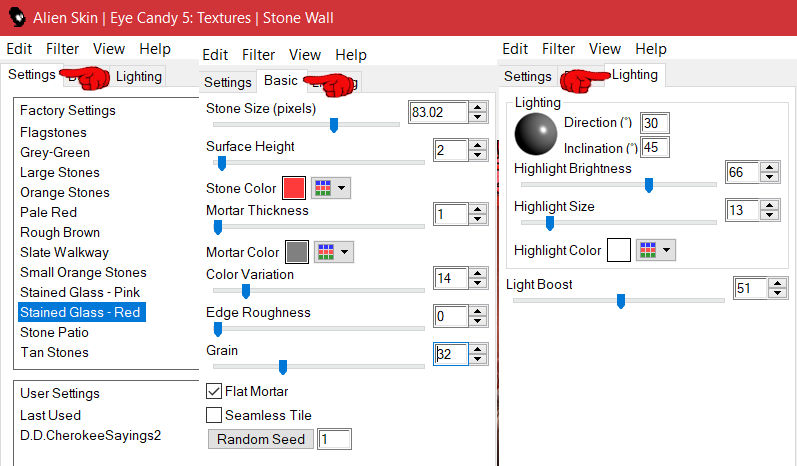Increase Color Variation with up arrow

(477, 273)
